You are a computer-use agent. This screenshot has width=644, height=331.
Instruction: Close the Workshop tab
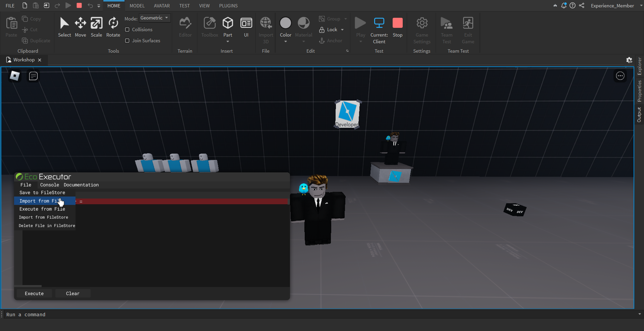[x=40, y=60]
